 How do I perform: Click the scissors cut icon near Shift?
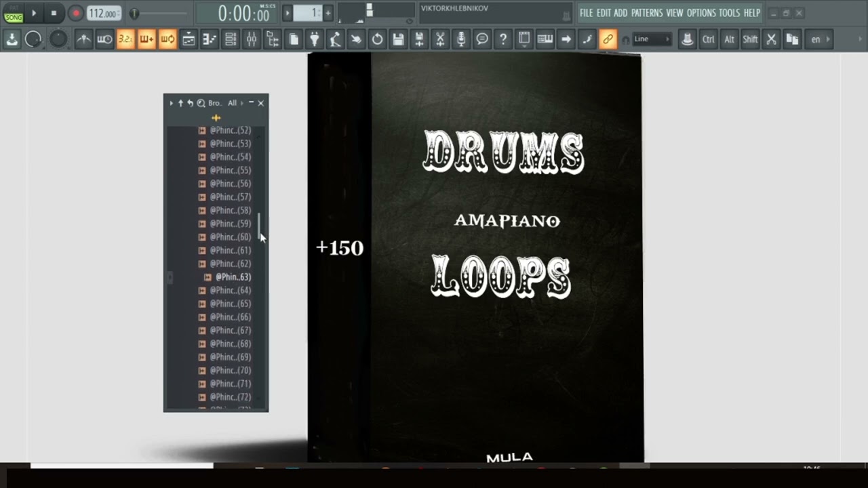[771, 39]
